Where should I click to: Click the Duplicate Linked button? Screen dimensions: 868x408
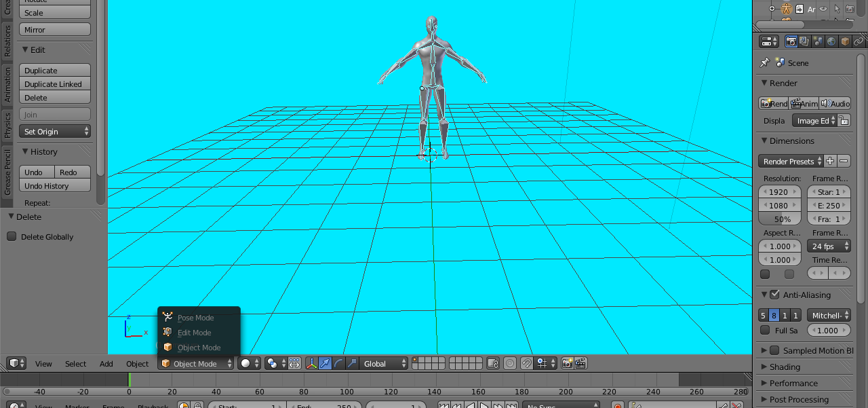tap(55, 84)
